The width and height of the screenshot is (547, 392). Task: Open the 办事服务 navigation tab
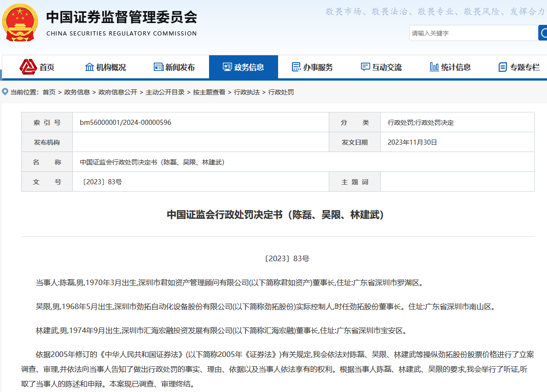pos(313,67)
